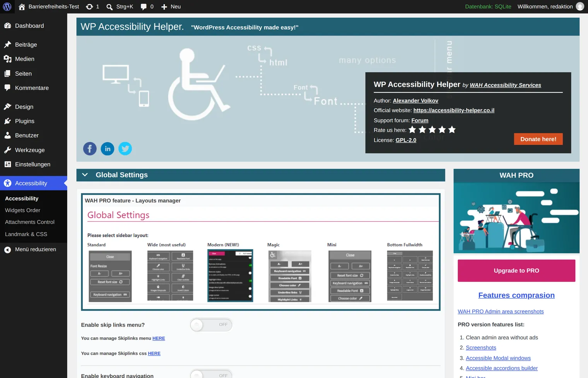The image size is (588, 378).
Task: Open Accessible Modal windows link
Action: tap(498, 358)
